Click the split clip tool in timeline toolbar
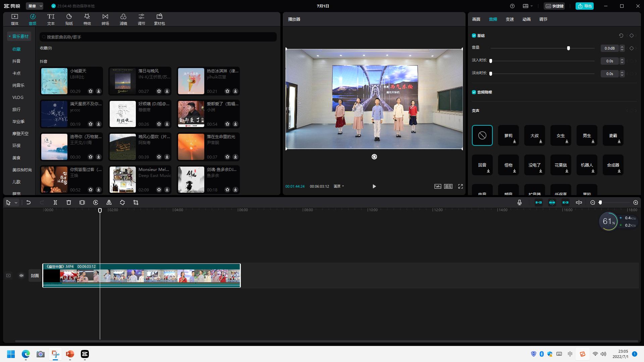The image size is (644, 362). click(x=55, y=202)
